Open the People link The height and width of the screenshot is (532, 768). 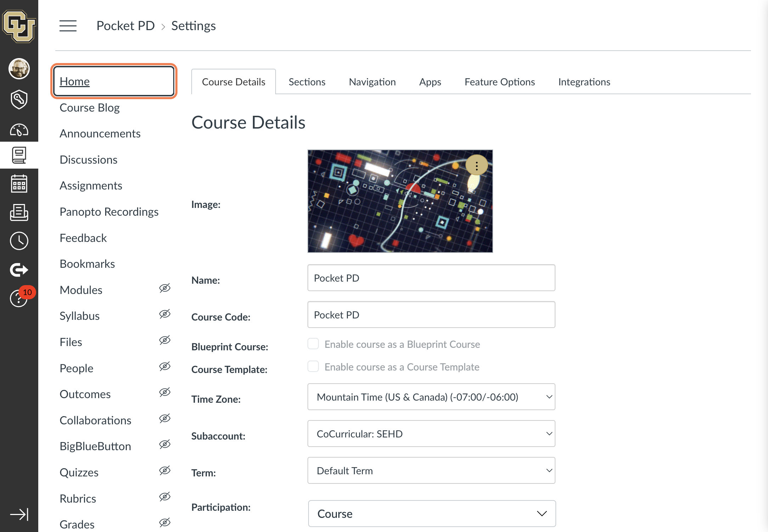coord(76,368)
